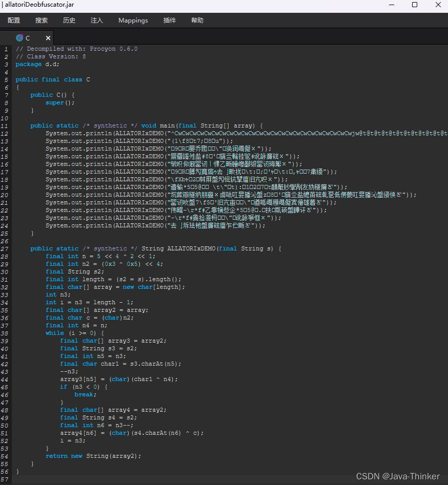
Task: Open the 历史 menu
Action: [x=69, y=20]
